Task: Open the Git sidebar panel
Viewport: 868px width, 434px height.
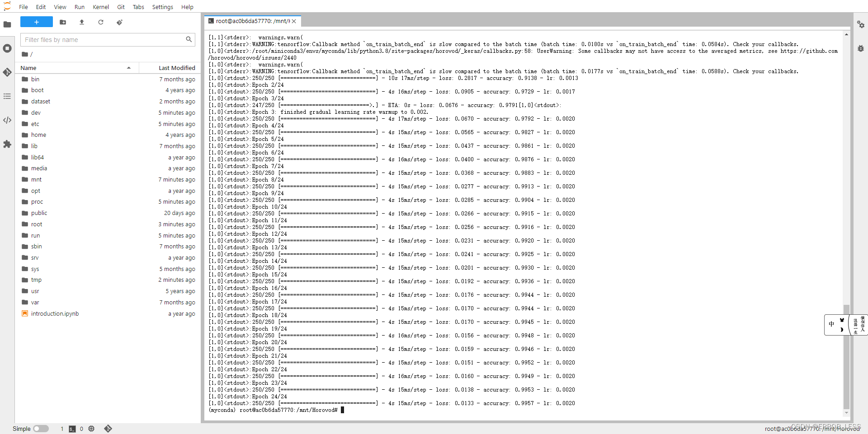Action: tap(7, 72)
